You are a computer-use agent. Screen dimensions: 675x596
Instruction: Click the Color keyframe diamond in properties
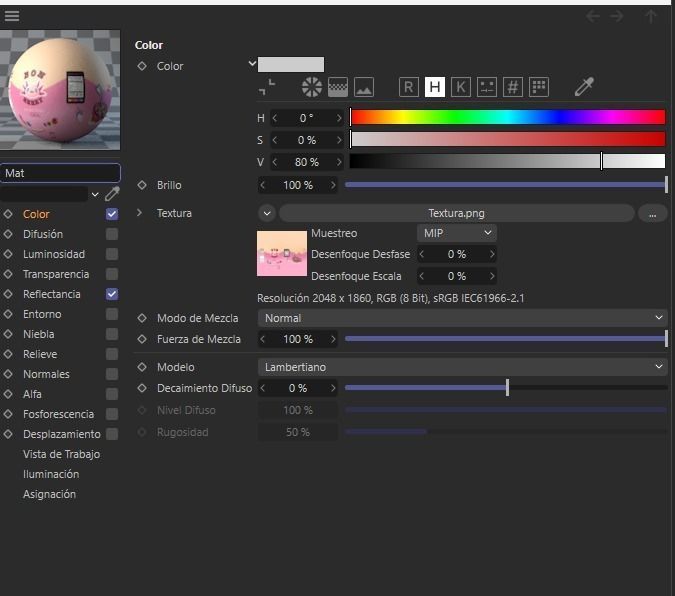coord(142,66)
